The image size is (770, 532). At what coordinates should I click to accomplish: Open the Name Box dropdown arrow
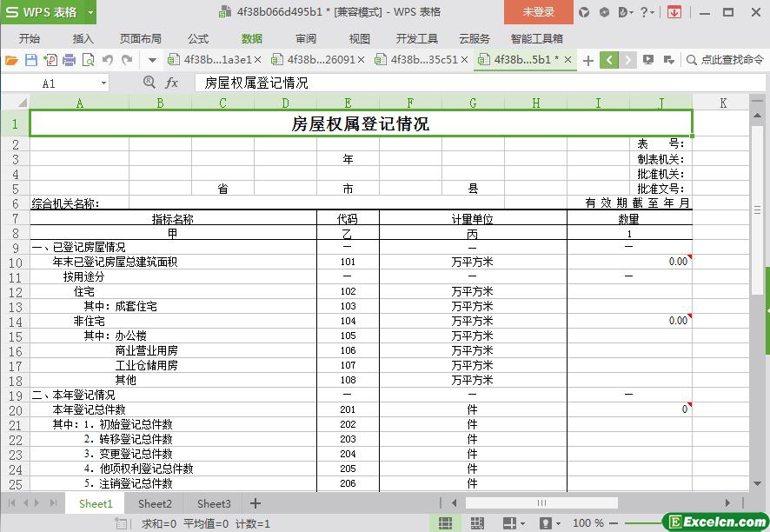point(103,83)
